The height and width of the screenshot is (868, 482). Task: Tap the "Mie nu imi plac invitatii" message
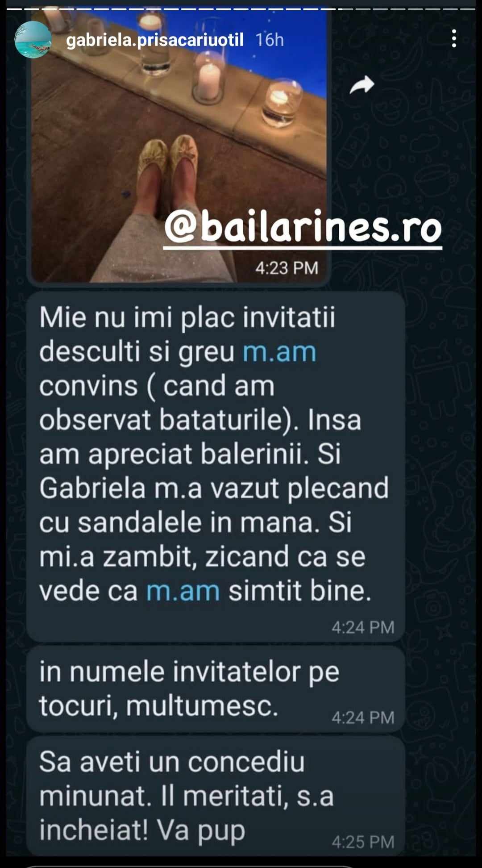[x=216, y=467]
